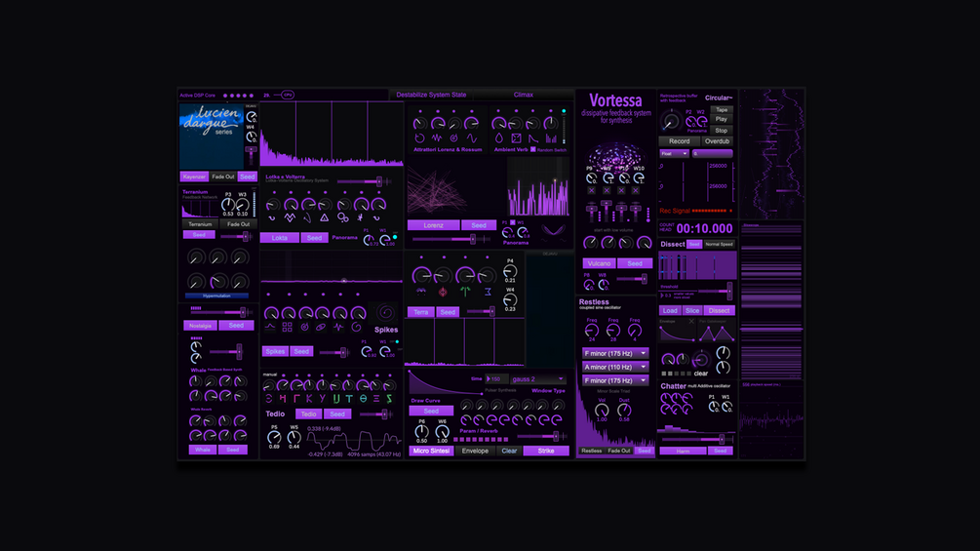Click the heartbeat pulse icon in Spikes
Viewport: 980px width, 551px height.
point(338,327)
